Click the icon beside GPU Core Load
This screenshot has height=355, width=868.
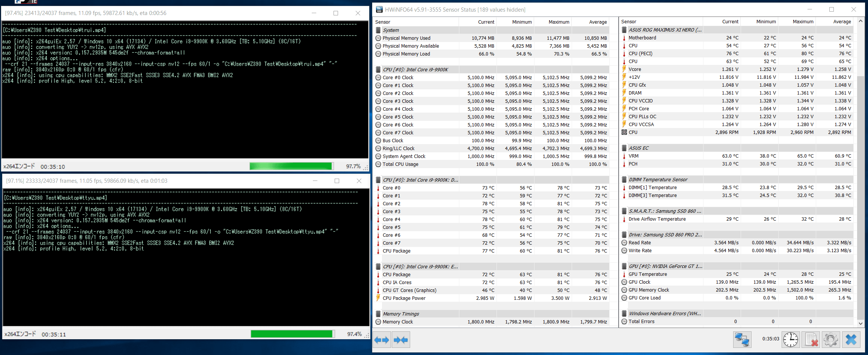coord(624,298)
